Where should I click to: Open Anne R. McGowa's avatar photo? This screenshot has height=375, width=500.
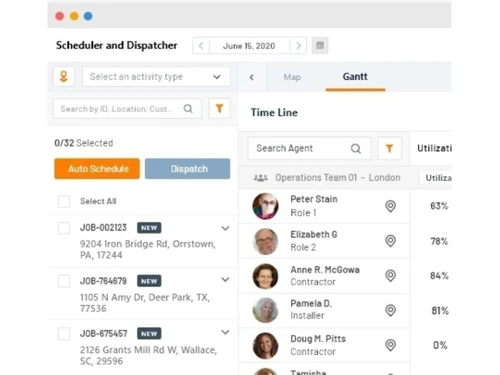(x=265, y=276)
